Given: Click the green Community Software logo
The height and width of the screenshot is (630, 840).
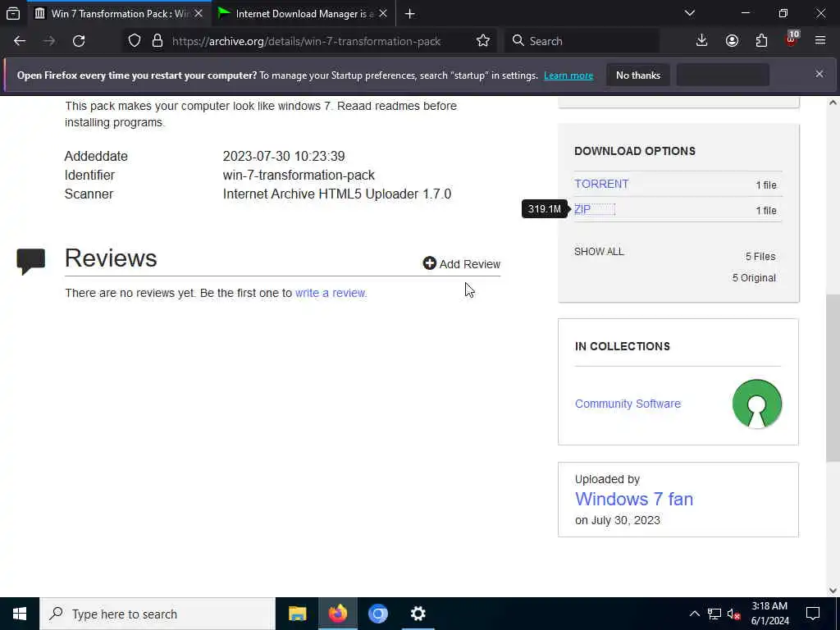Looking at the screenshot, I should (x=757, y=404).
